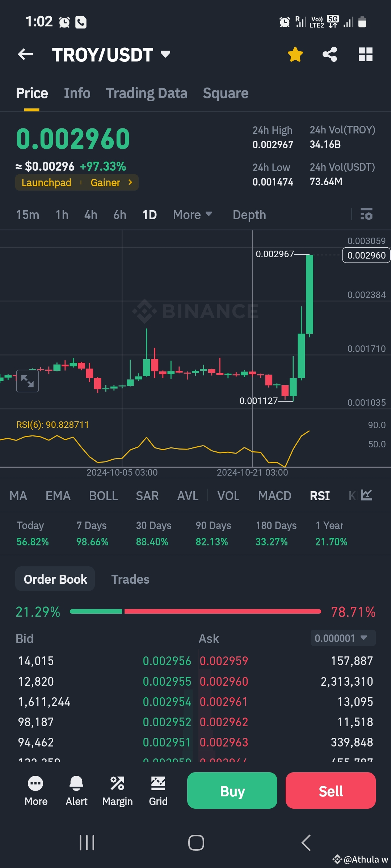Expand the 0.000001 precision dropdown
The width and height of the screenshot is (391, 868).
point(343,638)
